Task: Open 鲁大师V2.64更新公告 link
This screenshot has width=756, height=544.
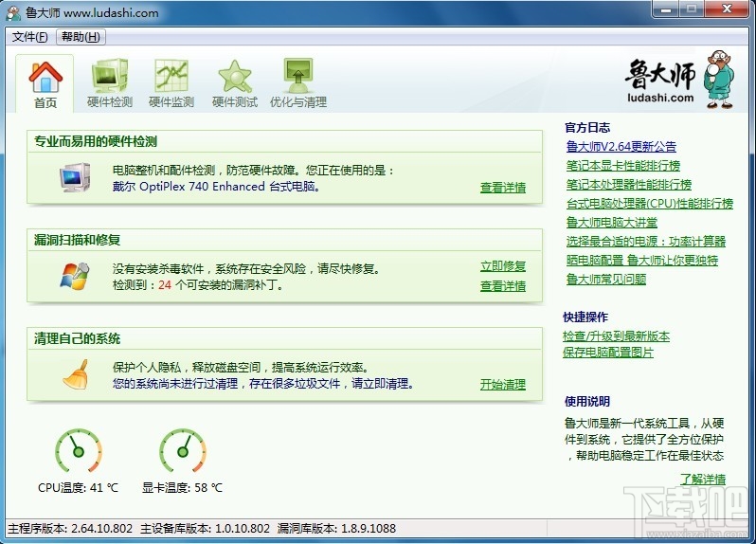Action: point(621,147)
